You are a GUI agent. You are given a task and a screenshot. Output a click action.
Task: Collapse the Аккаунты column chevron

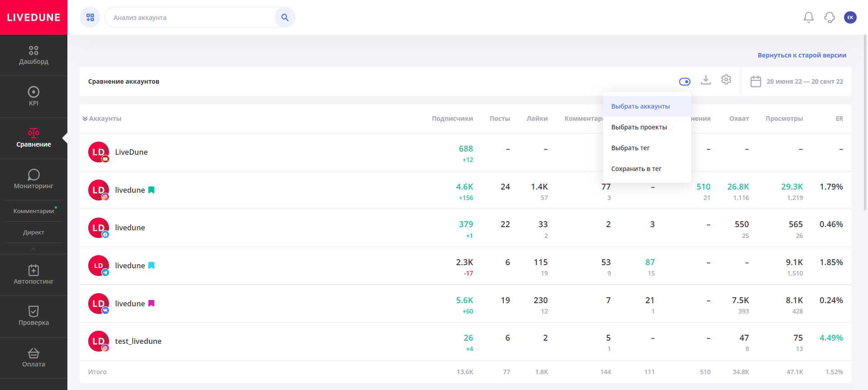pyautogui.click(x=85, y=119)
